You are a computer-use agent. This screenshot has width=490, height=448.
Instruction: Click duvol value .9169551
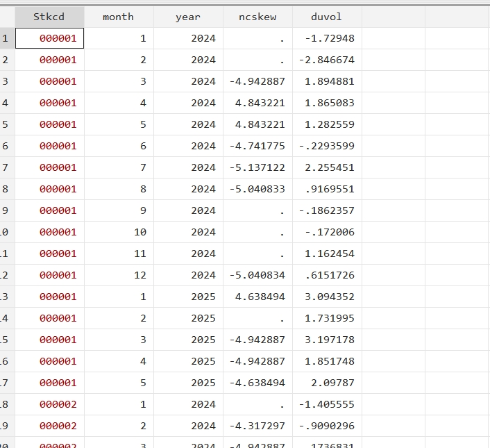[327, 189]
